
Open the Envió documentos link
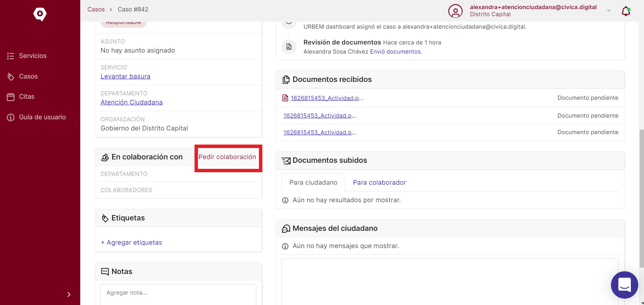point(396,52)
